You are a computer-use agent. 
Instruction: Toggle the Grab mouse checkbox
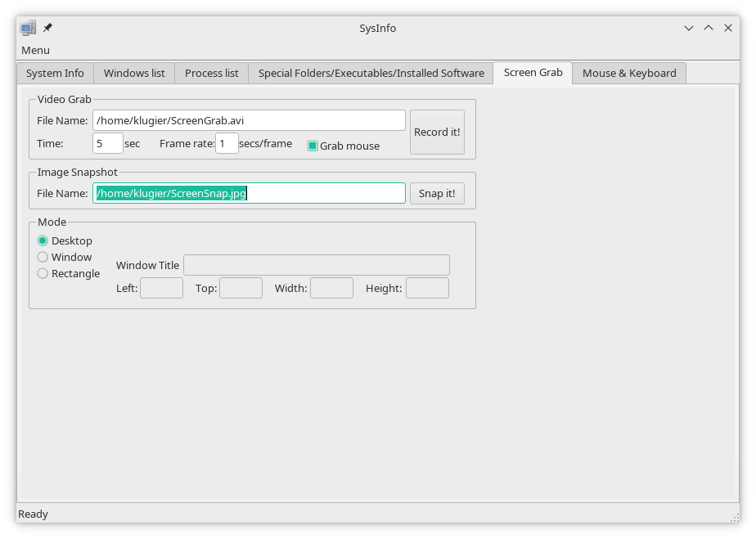pos(313,146)
